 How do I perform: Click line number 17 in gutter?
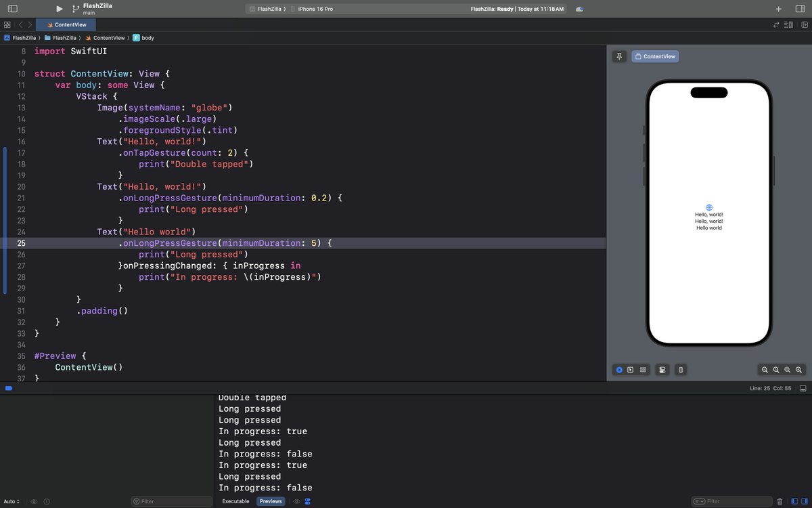tap(21, 153)
